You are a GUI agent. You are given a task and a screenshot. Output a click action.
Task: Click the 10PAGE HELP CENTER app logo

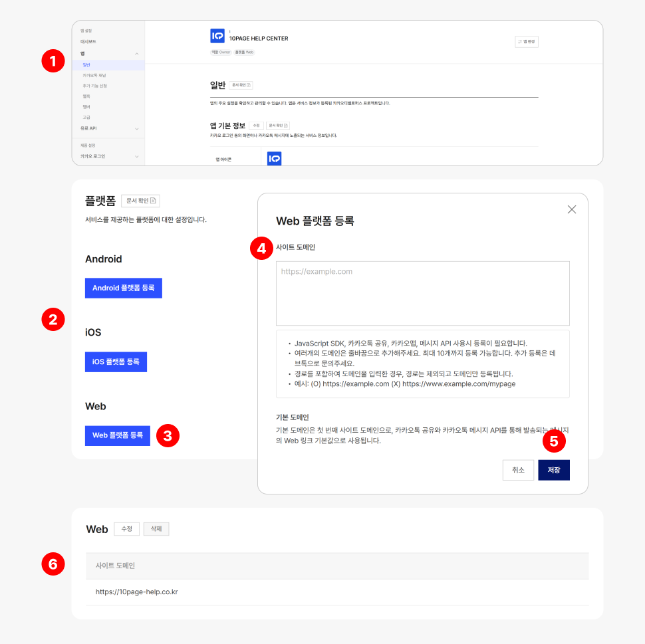[x=217, y=36]
